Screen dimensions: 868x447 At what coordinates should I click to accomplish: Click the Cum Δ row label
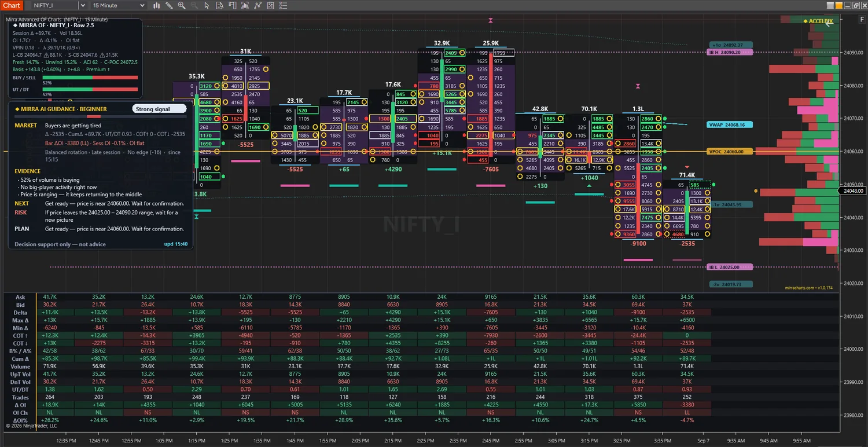(x=20, y=359)
